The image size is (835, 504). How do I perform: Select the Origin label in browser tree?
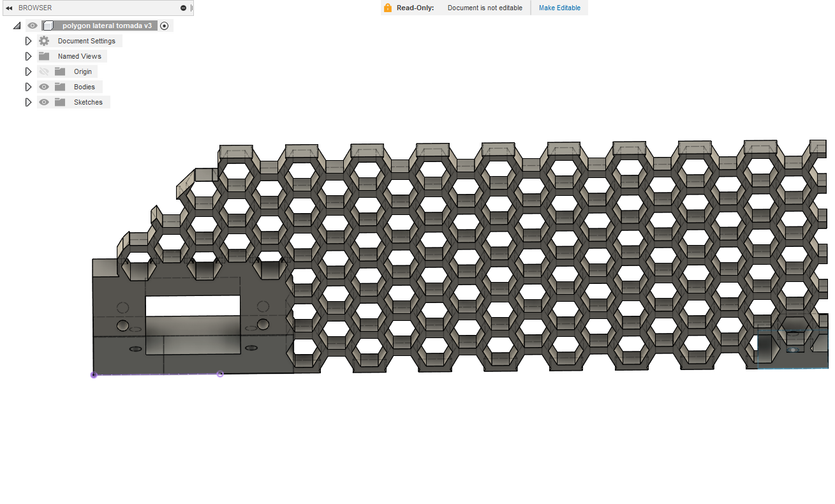83,71
